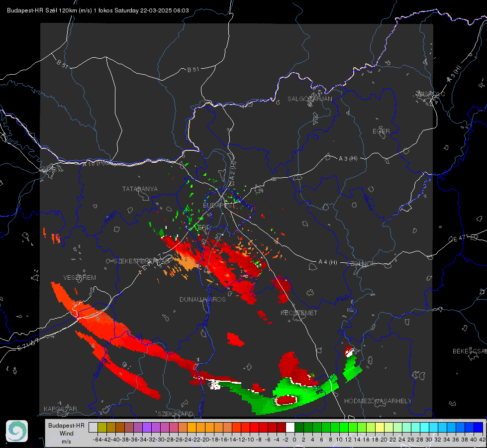Click the small red echo blob south of Dunaujvaros
The width and height of the screenshot is (487, 448).
(x=235, y=339)
